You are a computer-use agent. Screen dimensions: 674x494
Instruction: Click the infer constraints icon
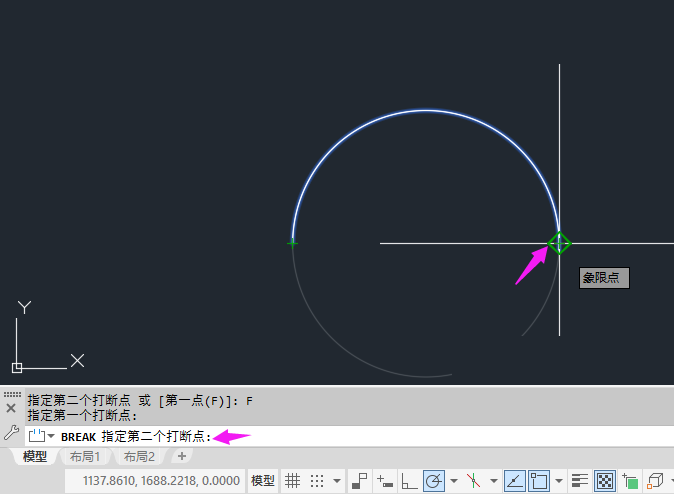(360, 481)
